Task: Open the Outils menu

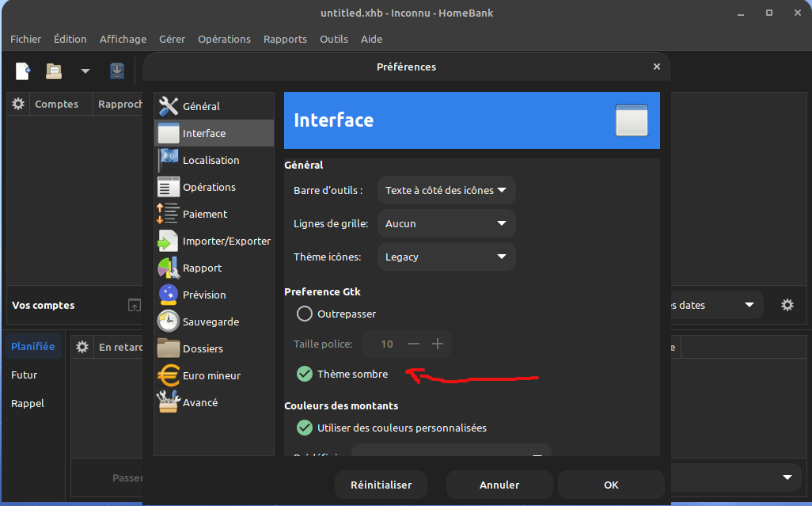Action: (x=334, y=39)
